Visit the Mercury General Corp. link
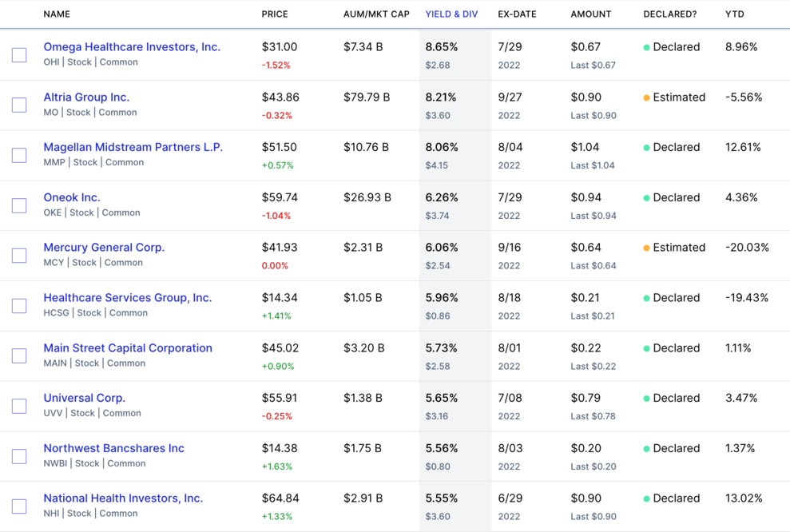 (104, 248)
